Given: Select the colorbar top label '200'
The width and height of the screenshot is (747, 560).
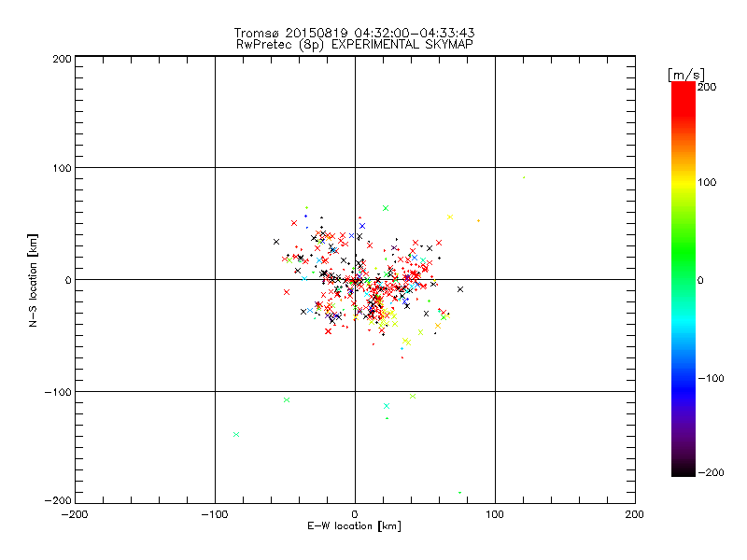Looking at the screenshot, I should point(707,87).
